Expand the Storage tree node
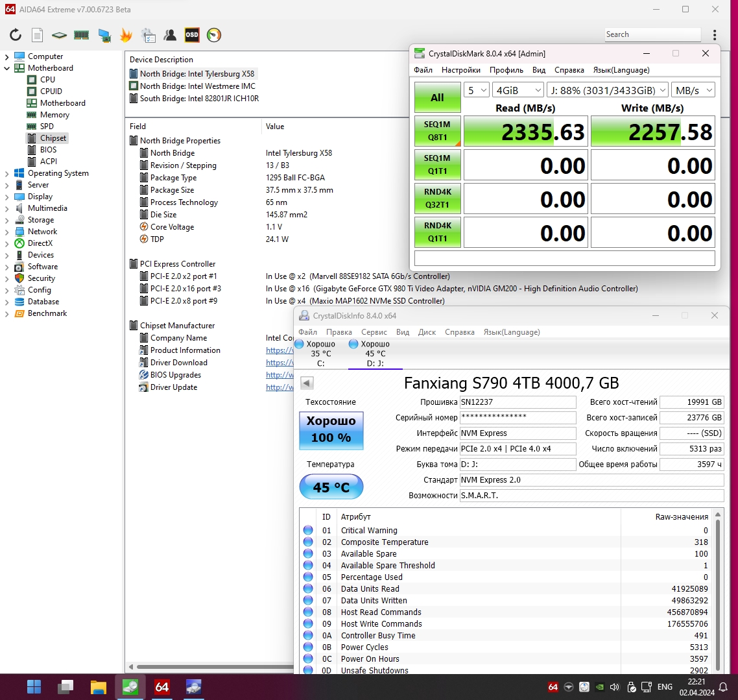This screenshot has width=738, height=700. (7, 220)
